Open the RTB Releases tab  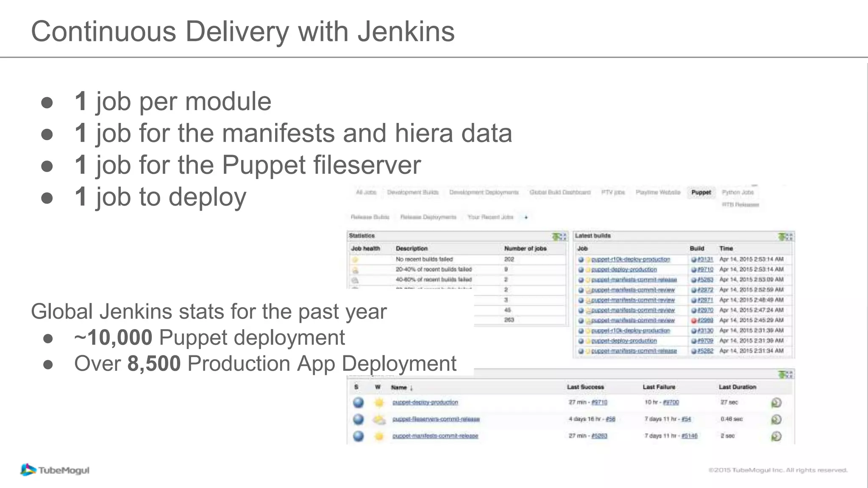740,205
